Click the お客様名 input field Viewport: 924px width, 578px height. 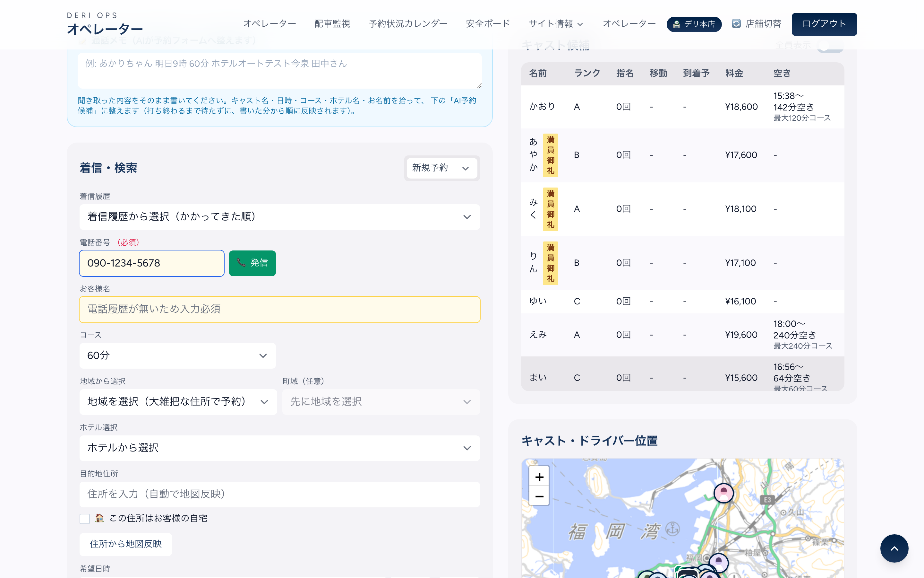pos(279,309)
